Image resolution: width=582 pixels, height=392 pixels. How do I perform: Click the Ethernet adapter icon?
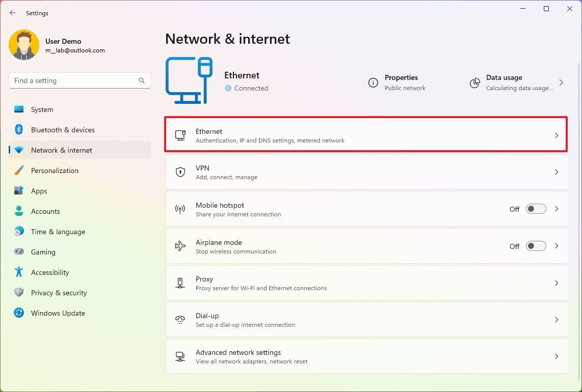point(180,134)
